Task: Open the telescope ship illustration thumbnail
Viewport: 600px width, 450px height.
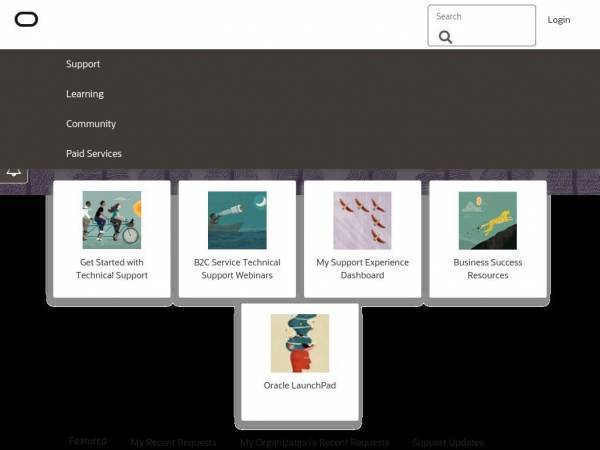Action: [x=237, y=220]
